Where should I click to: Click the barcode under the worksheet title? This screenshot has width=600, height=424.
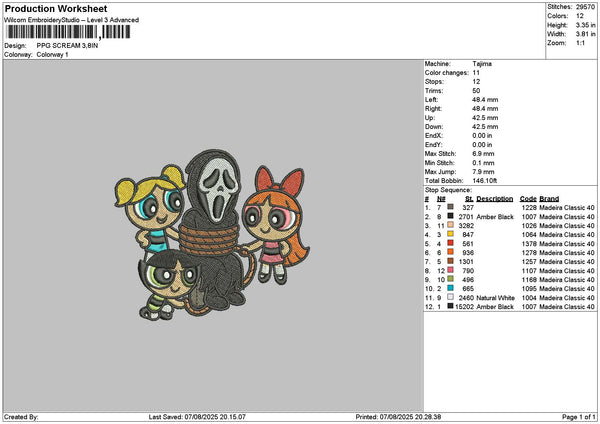pyautogui.click(x=69, y=32)
